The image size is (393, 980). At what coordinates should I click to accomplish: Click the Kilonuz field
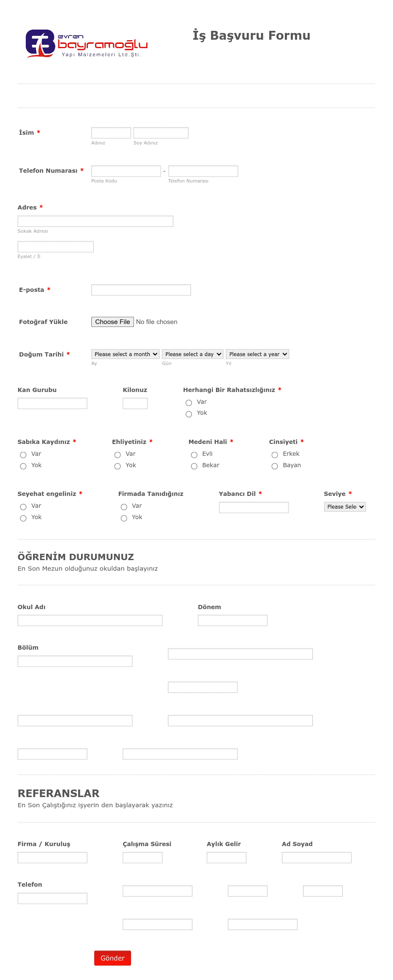click(135, 403)
